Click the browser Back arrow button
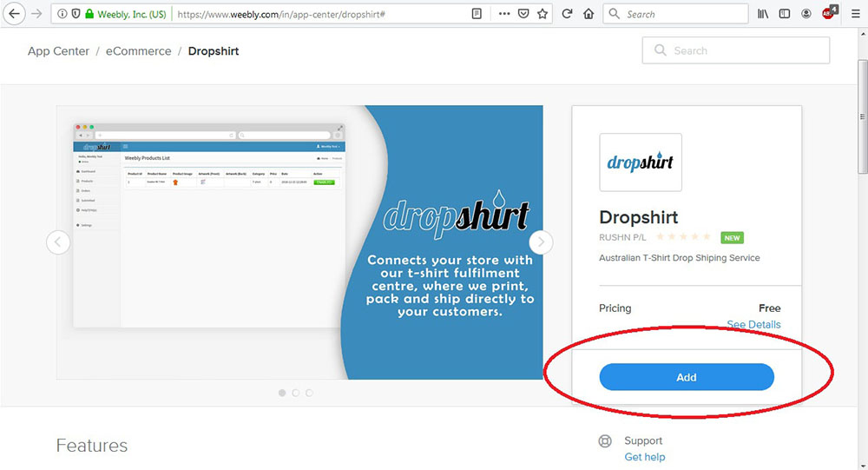Viewport: 868px width, 470px height. coord(15,14)
